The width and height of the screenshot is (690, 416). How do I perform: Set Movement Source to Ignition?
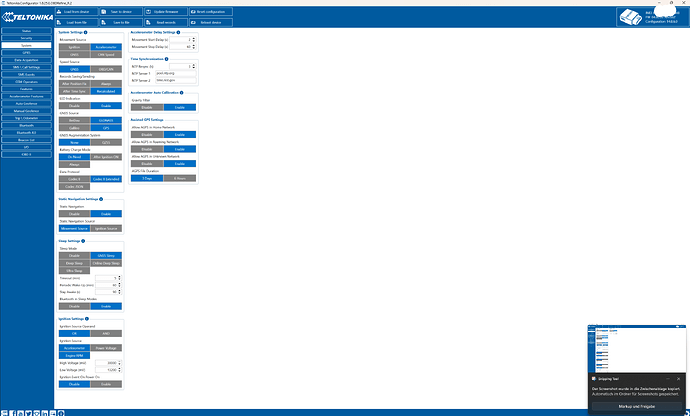pyautogui.click(x=74, y=47)
